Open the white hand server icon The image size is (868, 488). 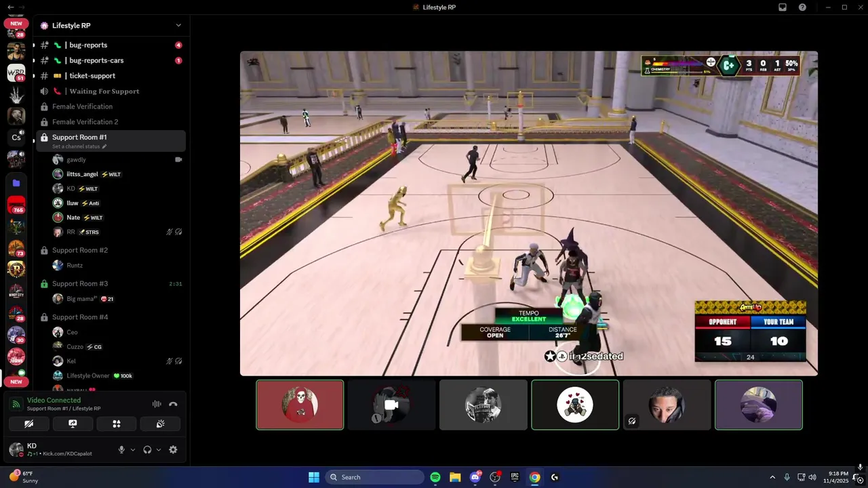coord(16,94)
